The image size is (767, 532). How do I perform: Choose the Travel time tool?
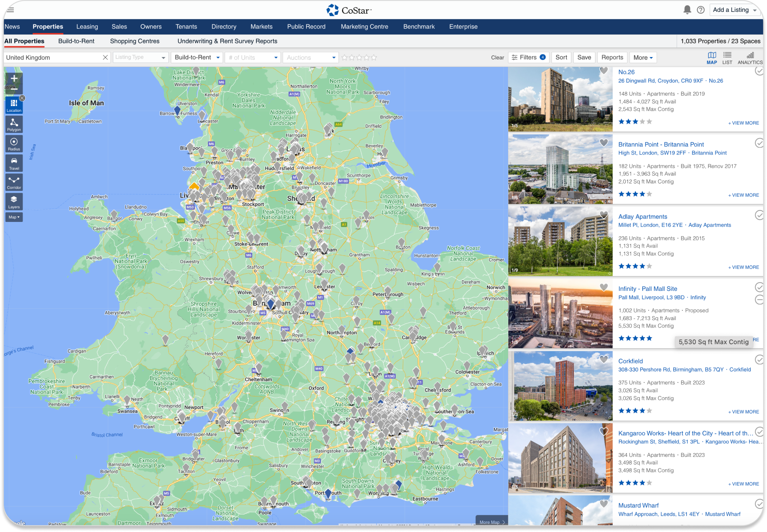click(x=14, y=163)
